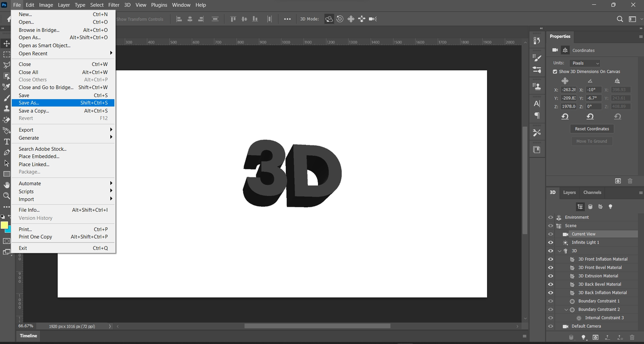The height and width of the screenshot is (344, 644).
Task: Open the search icon at top right
Action: point(620,19)
